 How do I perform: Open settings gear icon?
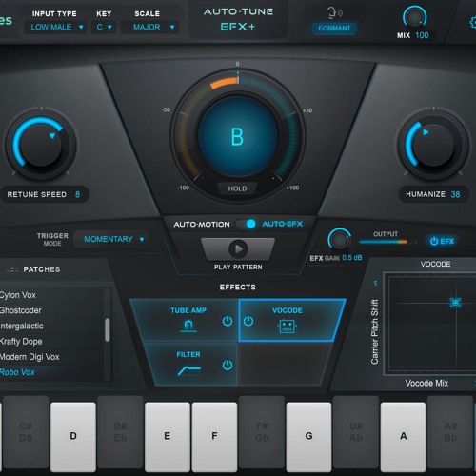[473, 22]
